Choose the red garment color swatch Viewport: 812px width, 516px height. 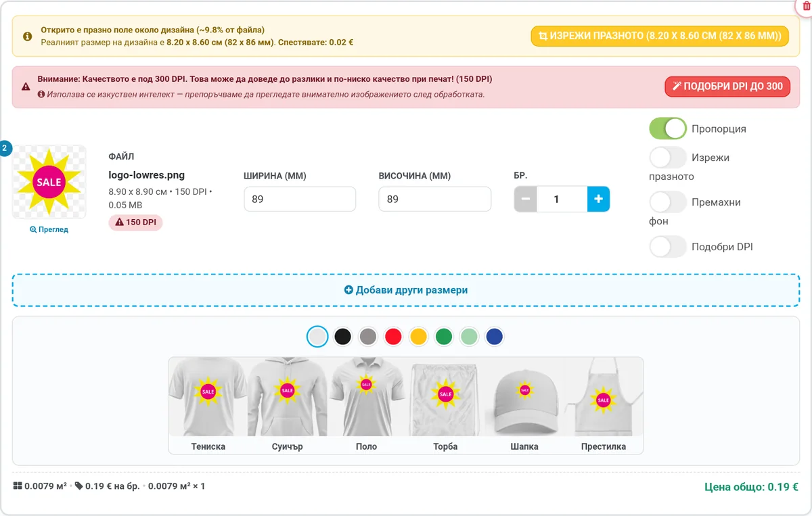coord(393,336)
